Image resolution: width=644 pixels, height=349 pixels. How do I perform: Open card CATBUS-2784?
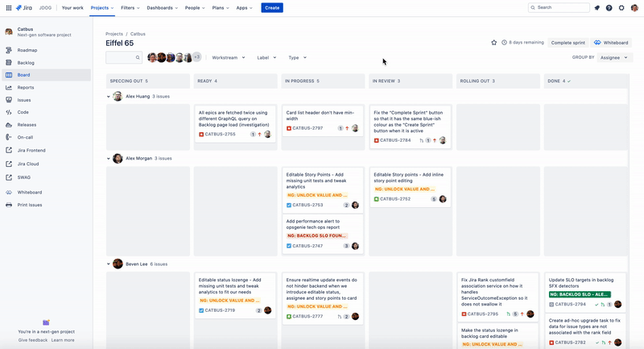point(411,127)
